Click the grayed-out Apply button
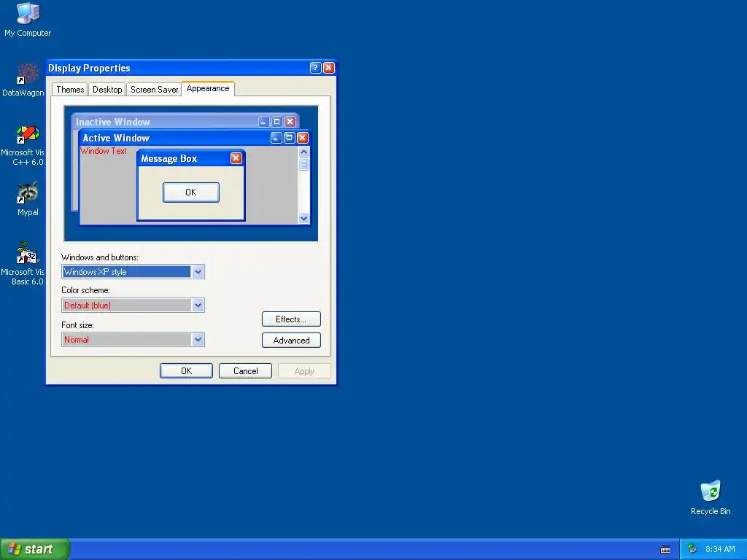 [304, 371]
